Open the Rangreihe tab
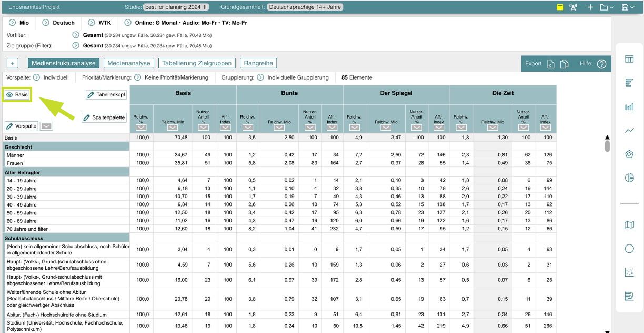 [258, 63]
